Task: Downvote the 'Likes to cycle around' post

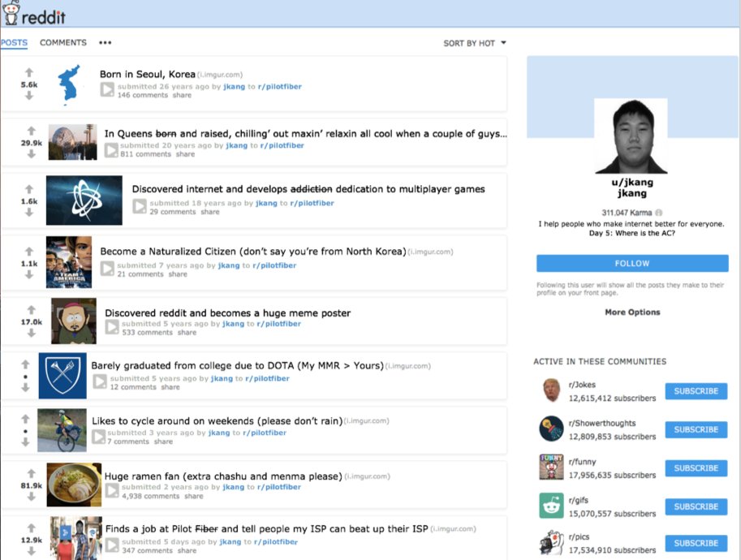Action: click(x=25, y=442)
